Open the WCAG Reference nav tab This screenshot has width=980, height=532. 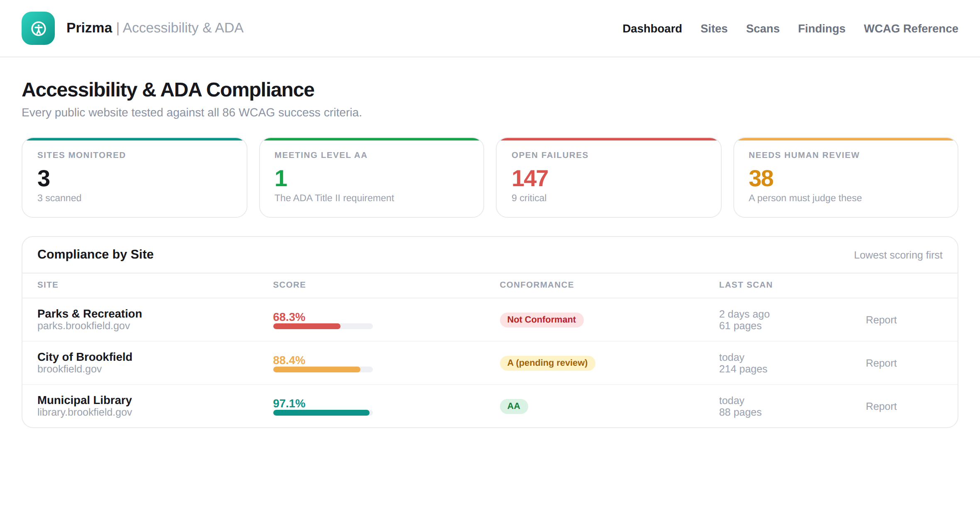[x=911, y=29]
